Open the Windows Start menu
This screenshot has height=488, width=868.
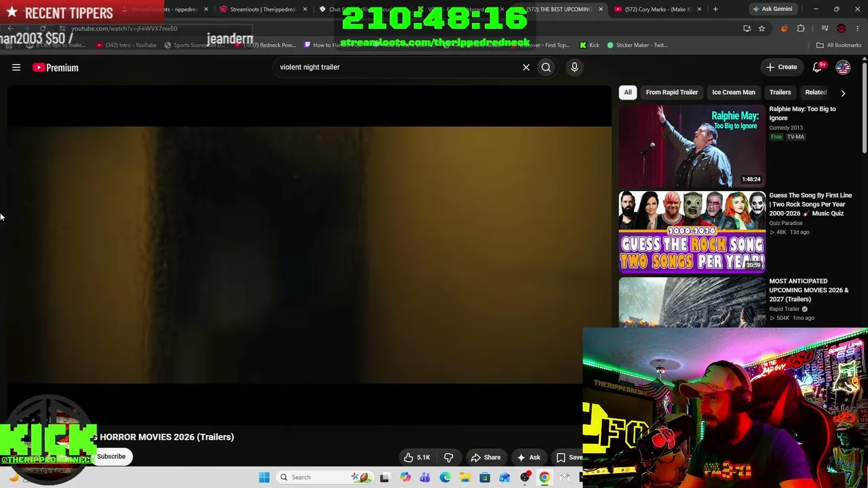pyautogui.click(x=264, y=477)
